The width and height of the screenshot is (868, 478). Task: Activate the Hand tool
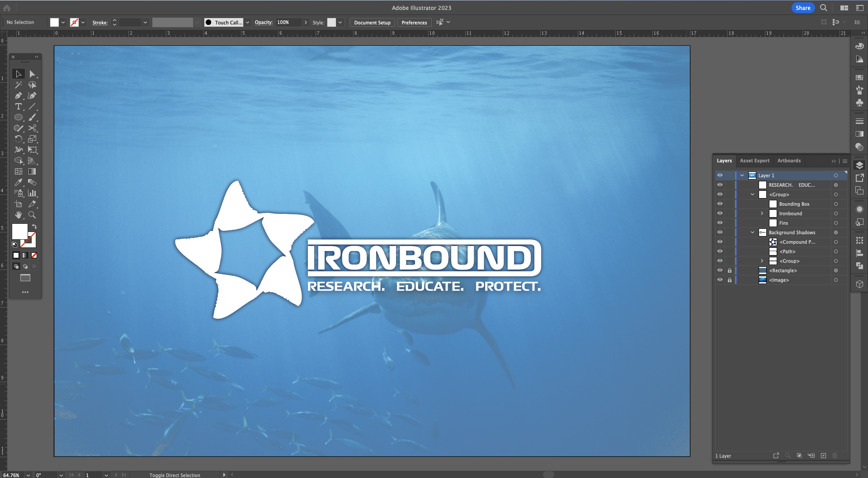point(19,215)
